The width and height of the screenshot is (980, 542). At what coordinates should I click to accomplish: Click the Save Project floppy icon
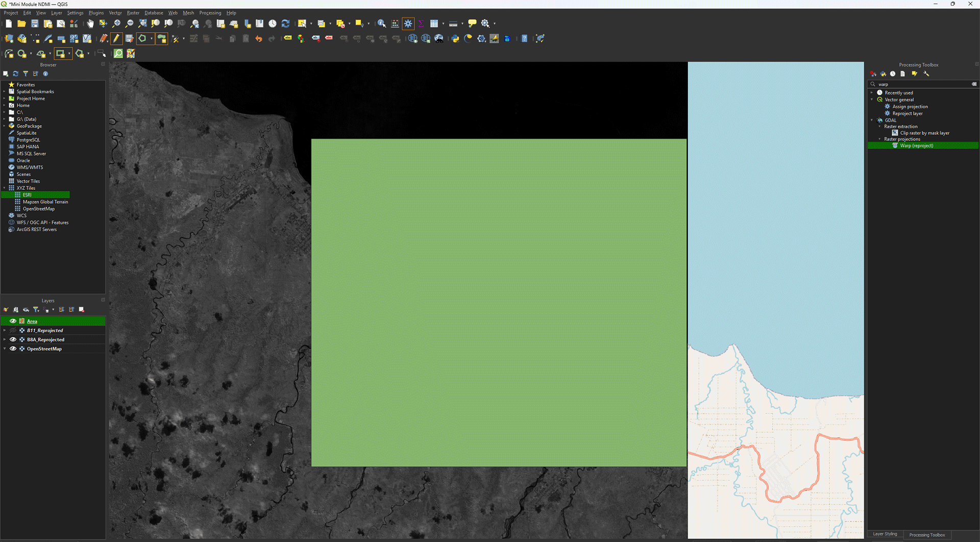tap(35, 23)
